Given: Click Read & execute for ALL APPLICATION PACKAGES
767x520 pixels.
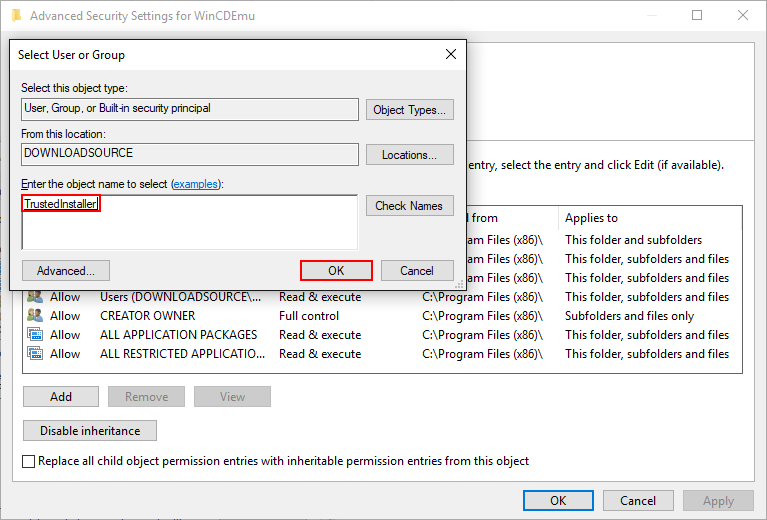Looking at the screenshot, I should coord(320,335).
